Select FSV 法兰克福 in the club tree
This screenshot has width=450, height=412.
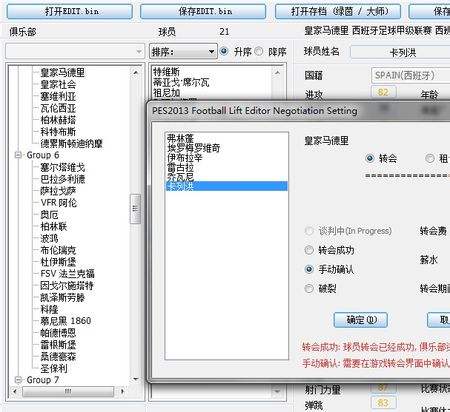pyautogui.click(x=67, y=274)
